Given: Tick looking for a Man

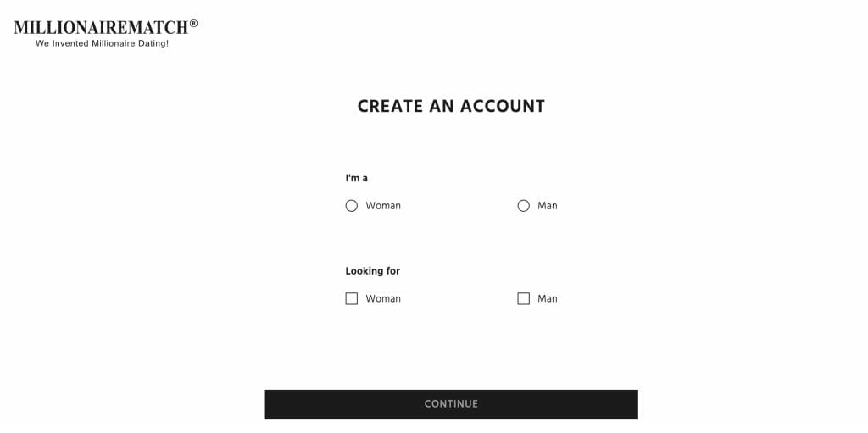Looking at the screenshot, I should point(524,299).
